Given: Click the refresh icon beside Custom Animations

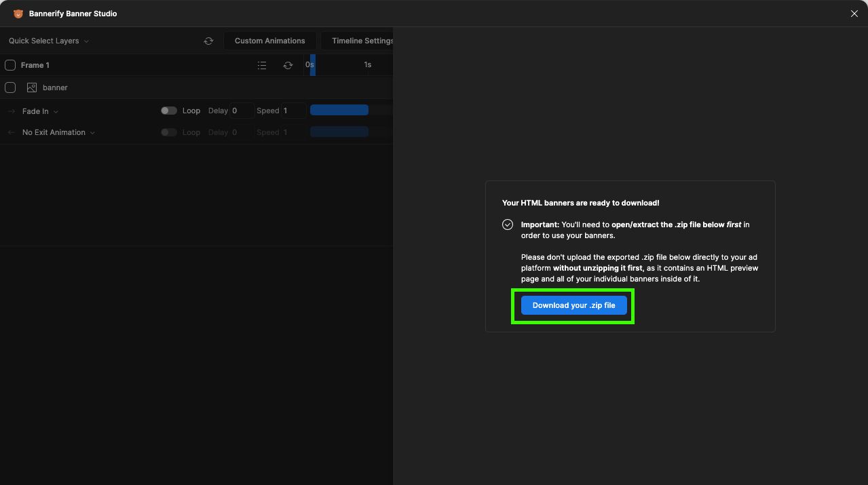Looking at the screenshot, I should point(208,41).
